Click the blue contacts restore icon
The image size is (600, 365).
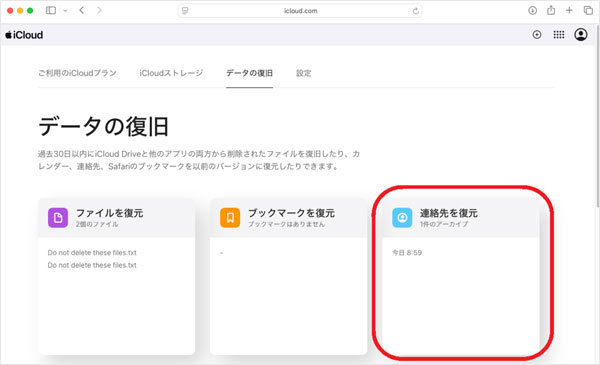point(402,218)
